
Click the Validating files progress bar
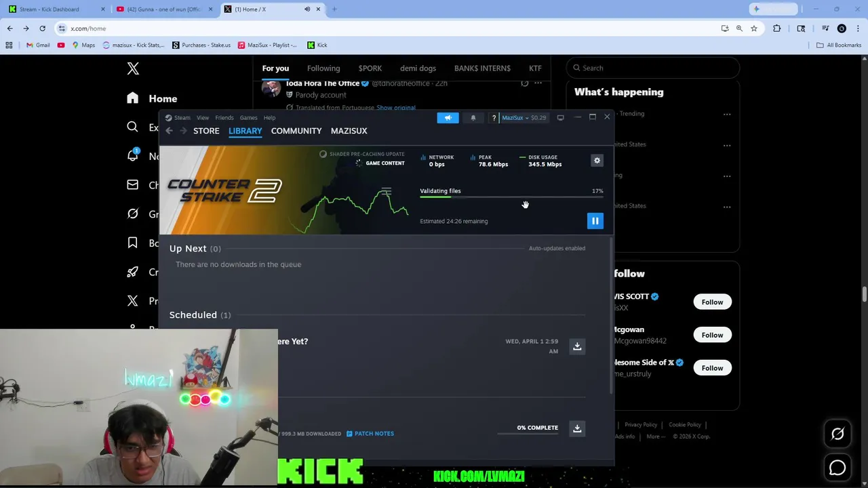pos(511,197)
